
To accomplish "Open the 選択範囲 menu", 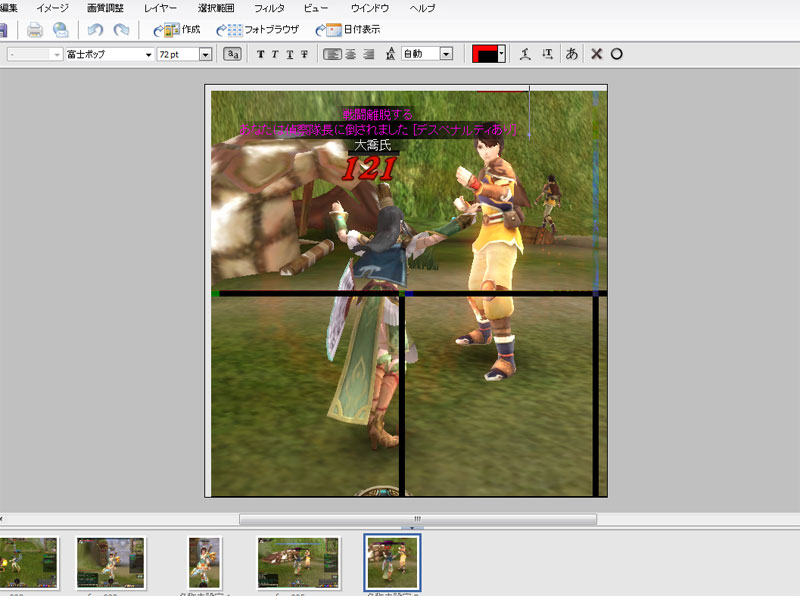I will click(x=216, y=8).
